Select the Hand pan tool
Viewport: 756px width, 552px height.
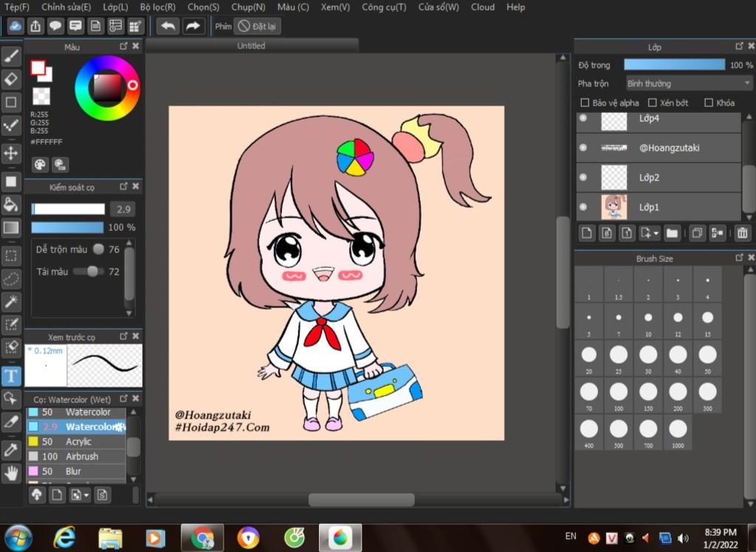click(11, 474)
